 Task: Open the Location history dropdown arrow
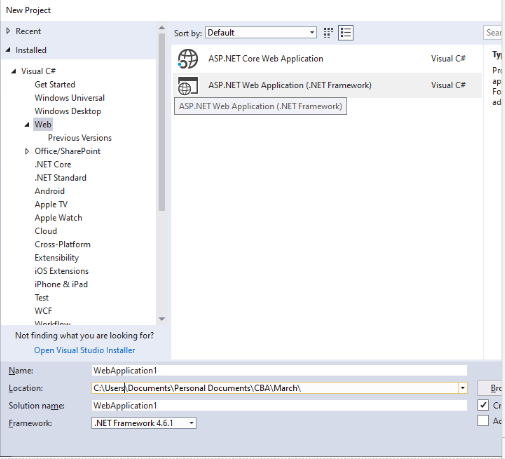coord(463,388)
